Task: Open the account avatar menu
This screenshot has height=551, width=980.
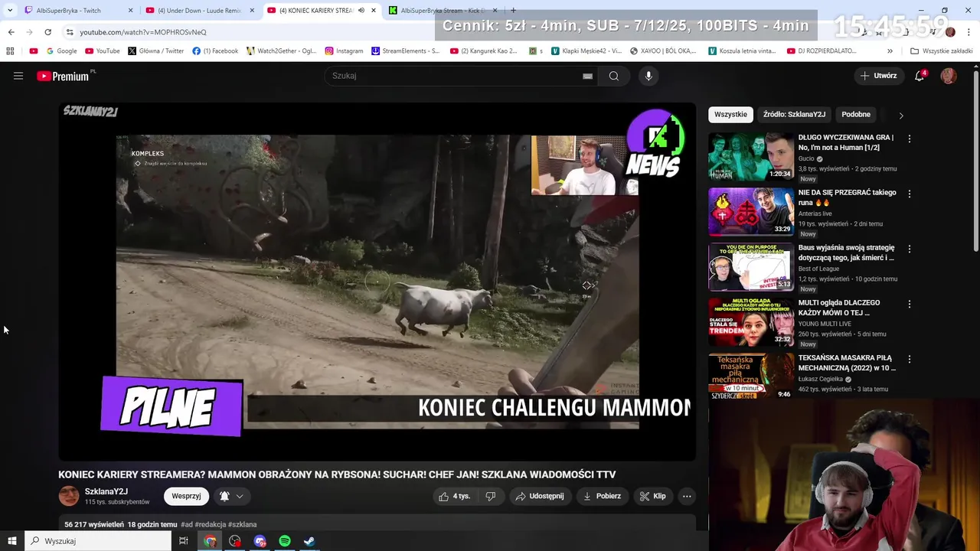Action: (x=949, y=76)
